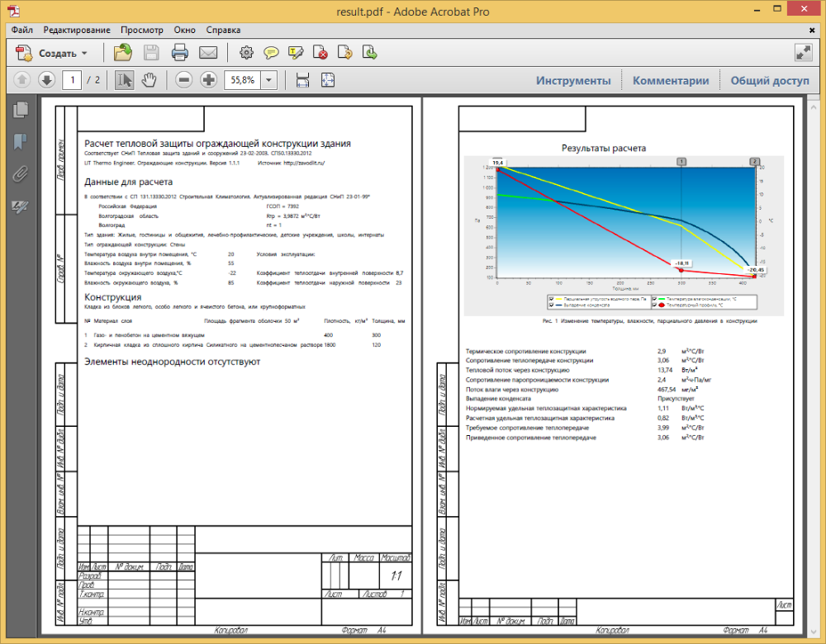This screenshot has height=644, width=826.
Task: Click the Open file folder icon
Action: 123,54
